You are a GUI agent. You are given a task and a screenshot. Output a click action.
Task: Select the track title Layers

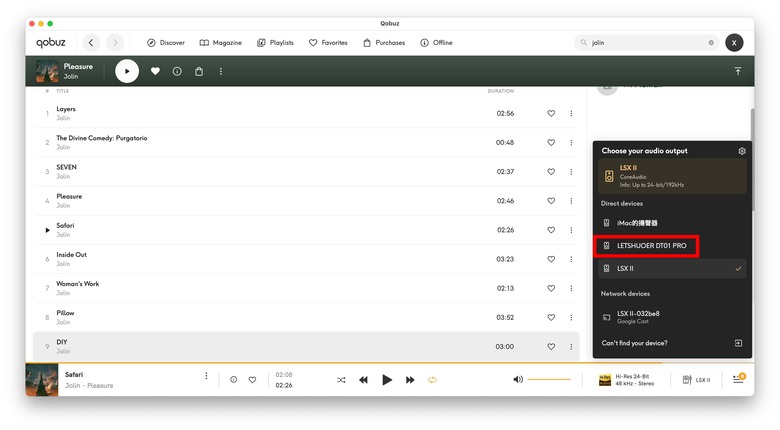click(x=66, y=109)
